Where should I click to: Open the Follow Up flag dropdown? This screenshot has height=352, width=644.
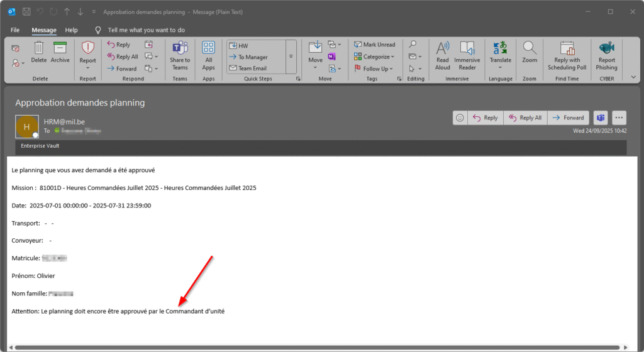[x=374, y=69]
